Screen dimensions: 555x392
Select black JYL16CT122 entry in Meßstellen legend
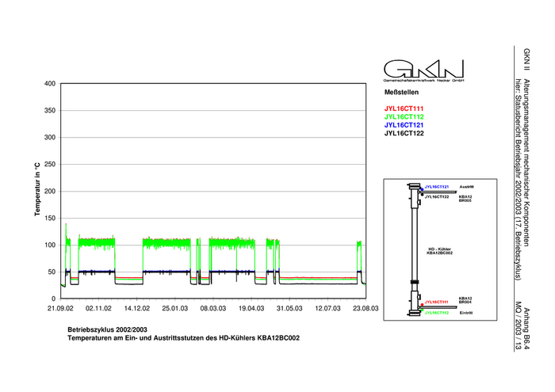pyautogui.click(x=404, y=134)
